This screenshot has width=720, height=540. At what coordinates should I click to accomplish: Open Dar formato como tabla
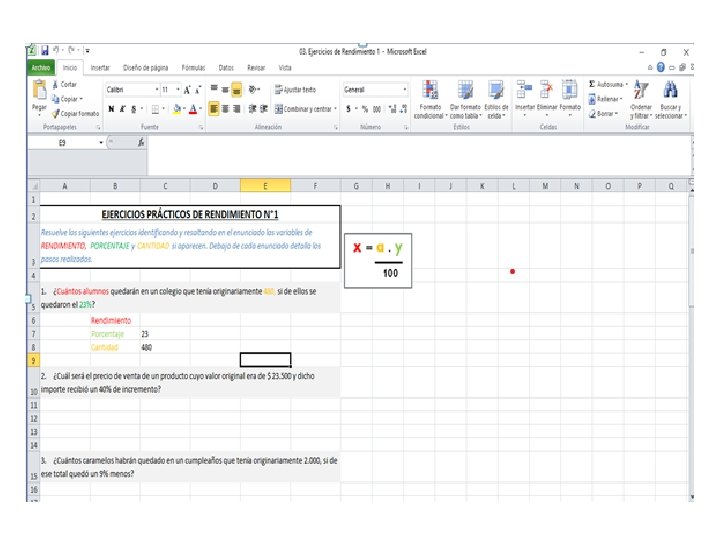click(x=465, y=99)
